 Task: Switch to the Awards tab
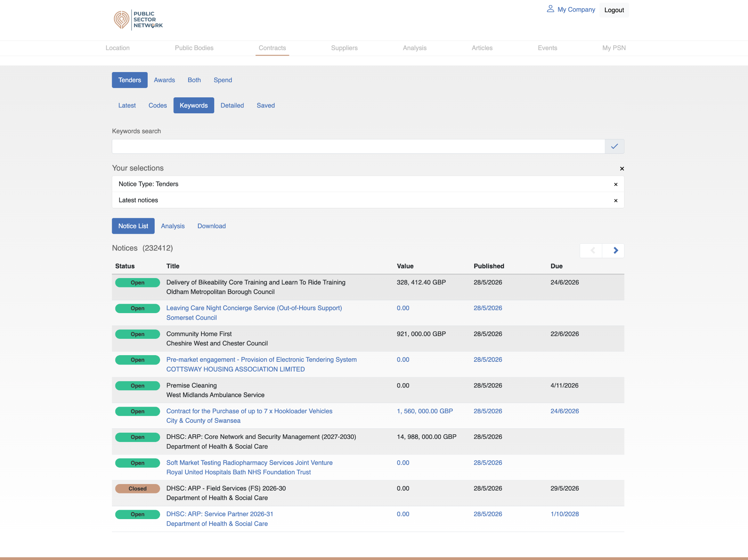tap(164, 80)
